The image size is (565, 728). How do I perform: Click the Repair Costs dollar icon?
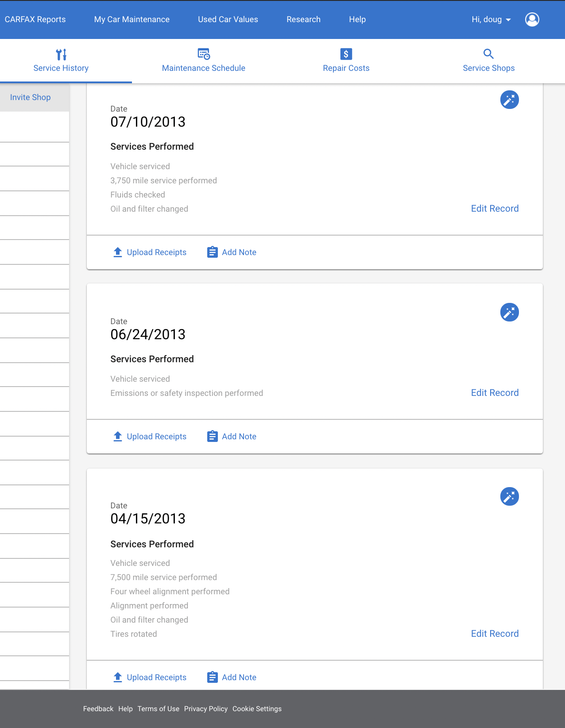coord(346,54)
